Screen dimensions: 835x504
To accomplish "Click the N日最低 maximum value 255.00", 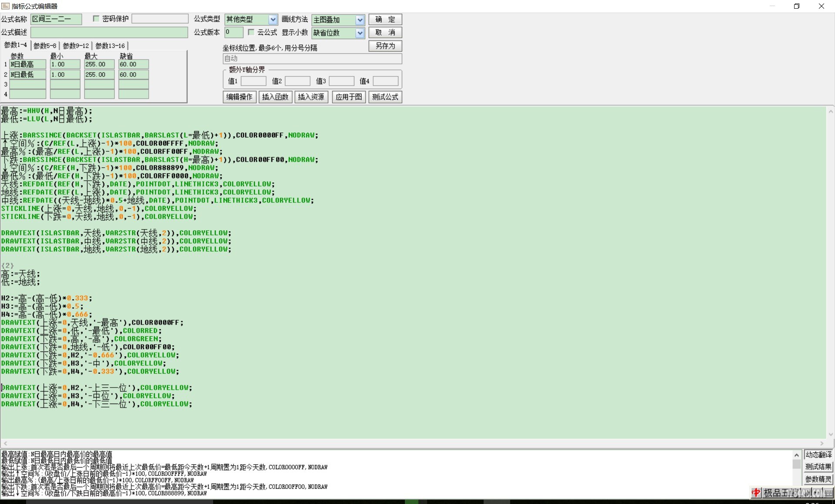I will [x=99, y=75].
